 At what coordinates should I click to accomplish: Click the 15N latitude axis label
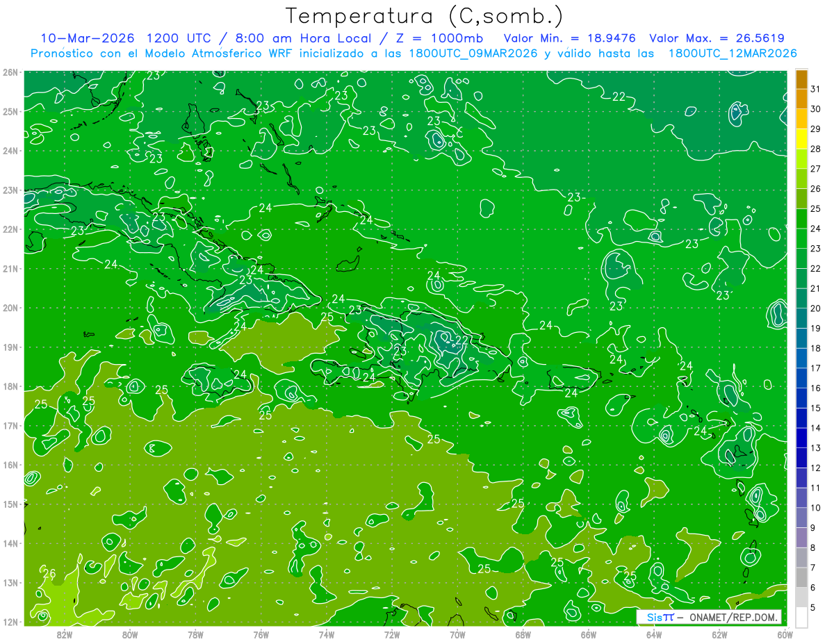point(10,504)
